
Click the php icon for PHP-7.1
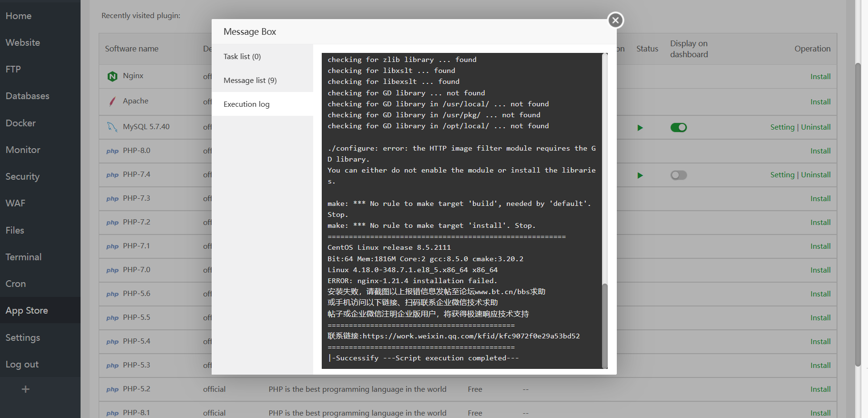tap(112, 246)
